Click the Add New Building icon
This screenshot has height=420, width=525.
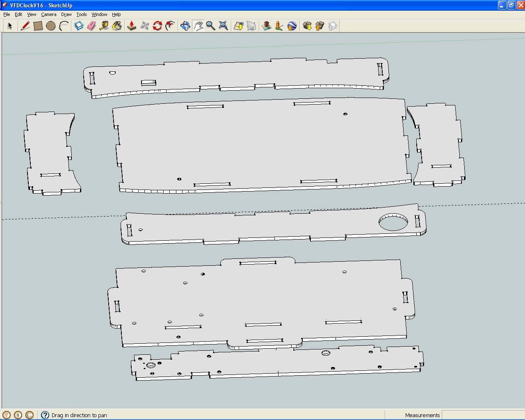267,26
